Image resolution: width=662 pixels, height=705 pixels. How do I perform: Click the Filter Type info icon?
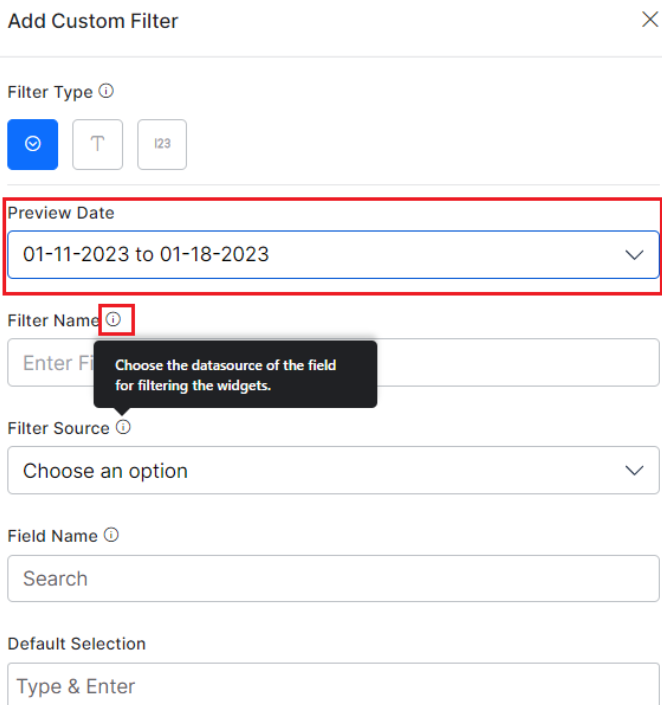(106, 91)
